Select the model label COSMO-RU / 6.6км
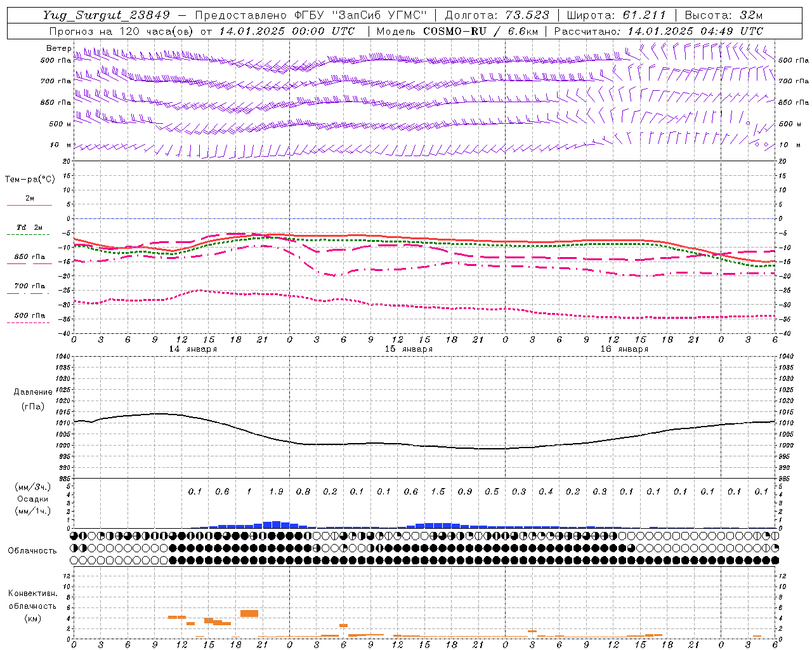 click(481, 31)
